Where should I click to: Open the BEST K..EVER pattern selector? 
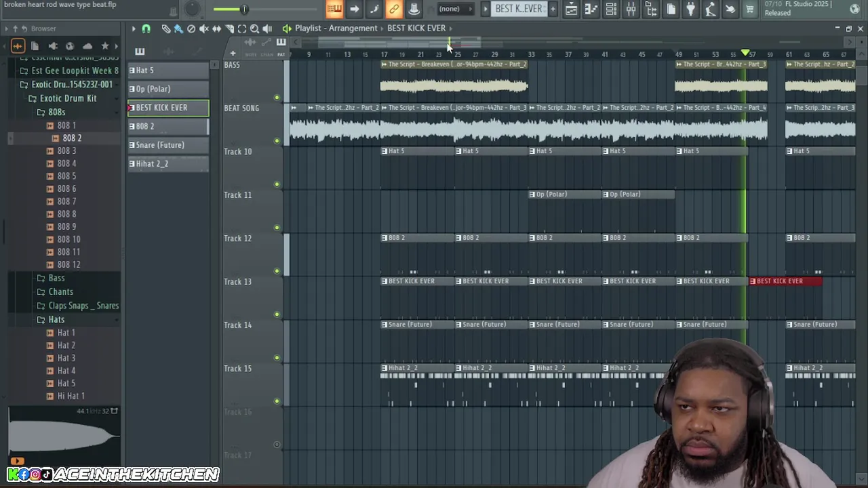coord(518,9)
